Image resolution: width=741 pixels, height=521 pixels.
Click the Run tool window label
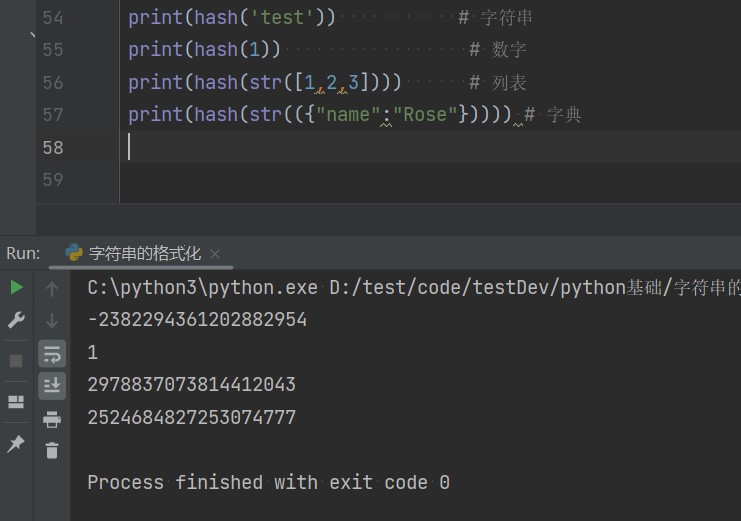(23, 254)
